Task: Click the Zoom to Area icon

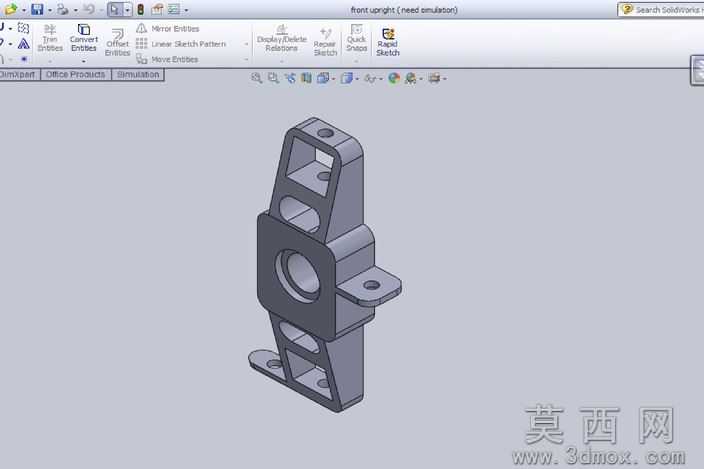Action: [x=273, y=78]
